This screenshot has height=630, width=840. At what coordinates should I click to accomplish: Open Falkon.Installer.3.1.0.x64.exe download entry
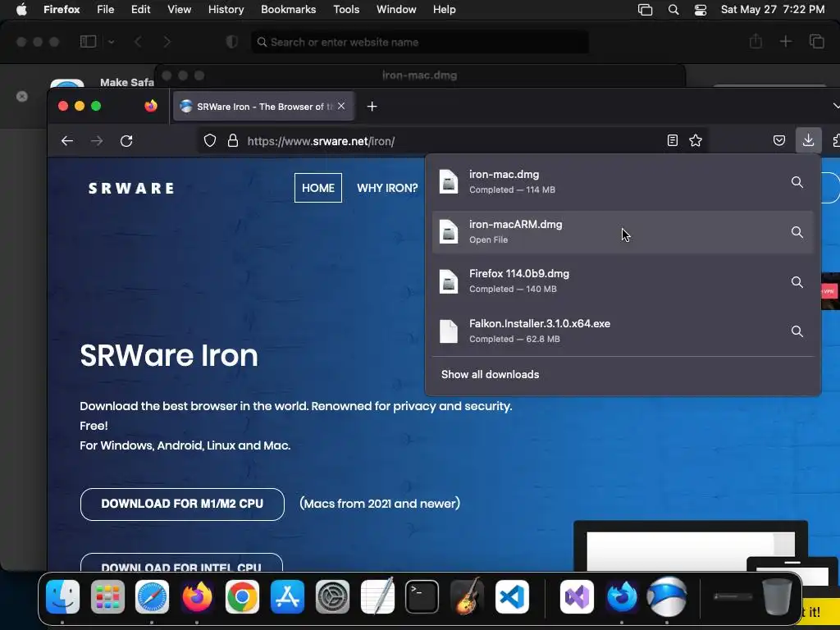623,331
